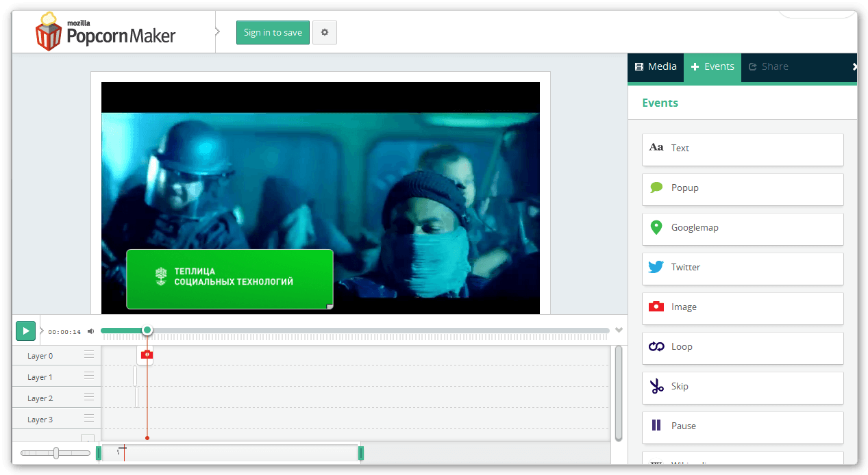Add a Twitter event
The height and width of the screenshot is (475, 868).
(x=742, y=268)
